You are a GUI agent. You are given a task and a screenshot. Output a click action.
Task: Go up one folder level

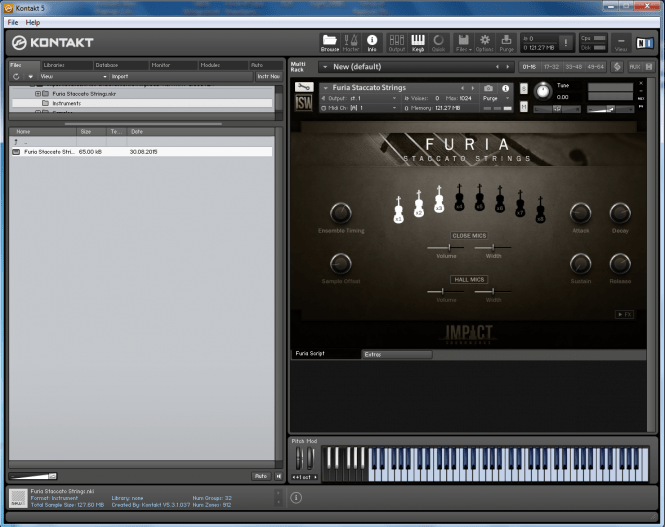pos(16,142)
